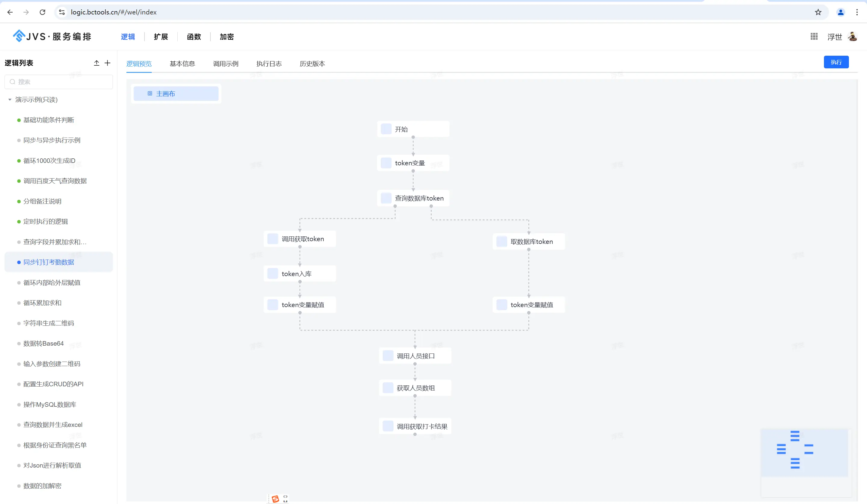Viewport: 867px width, 504px height.
Task: Click the JVS 服务编排 logo
Action: pos(52,36)
